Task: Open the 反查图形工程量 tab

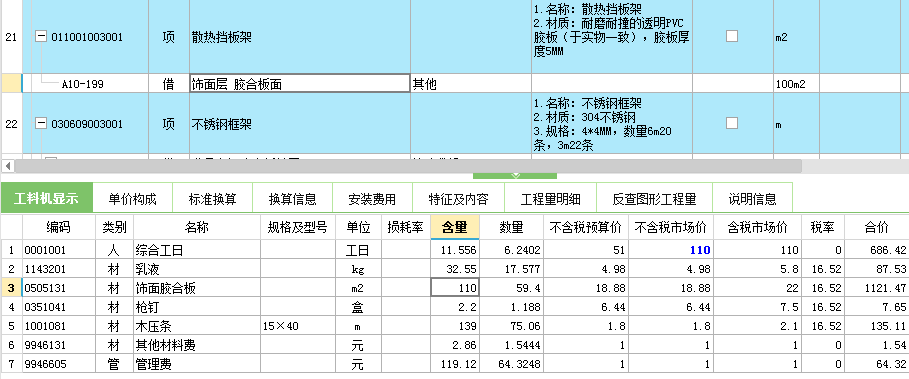Action: pyautogui.click(x=654, y=199)
